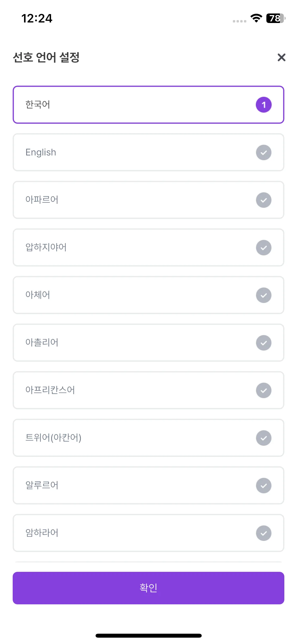The width and height of the screenshot is (297, 644).
Task: Toggle the 암하라어 checkmark circle
Action: click(263, 533)
